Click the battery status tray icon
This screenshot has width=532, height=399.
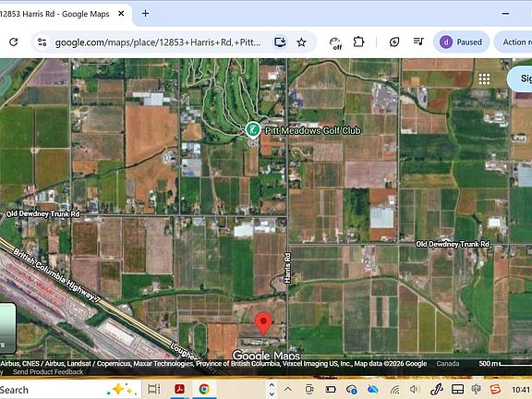331,389
